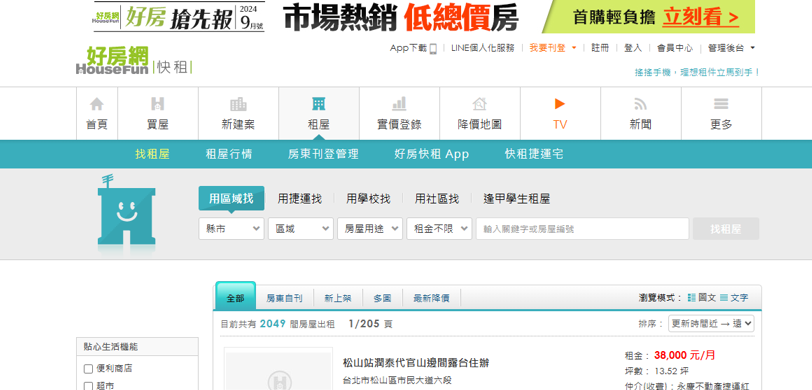Expand the 縣市 dropdown
The height and width of the screenshot is (390, 812).
[x=231, y=228]
